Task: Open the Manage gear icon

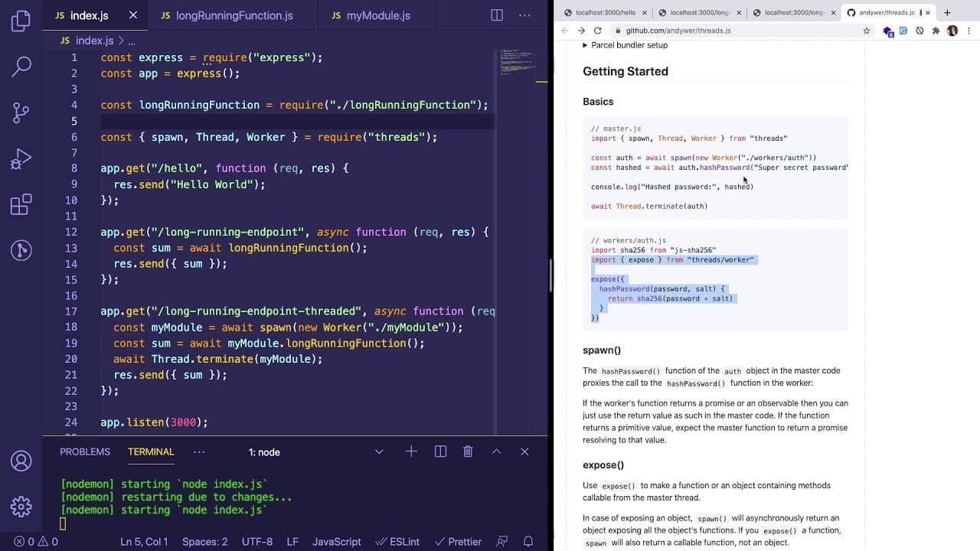Action: point(21,506)
